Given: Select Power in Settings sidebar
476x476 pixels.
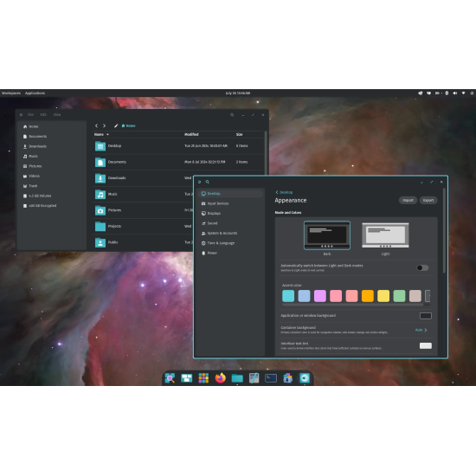Looking at the screenshot, I should pos(231,253).
